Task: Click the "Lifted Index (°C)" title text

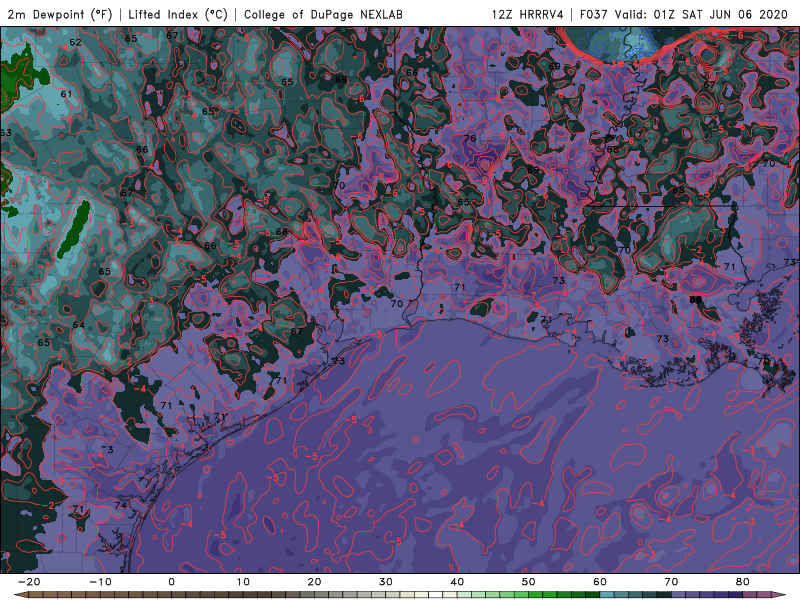Action: tap(178, 14)
